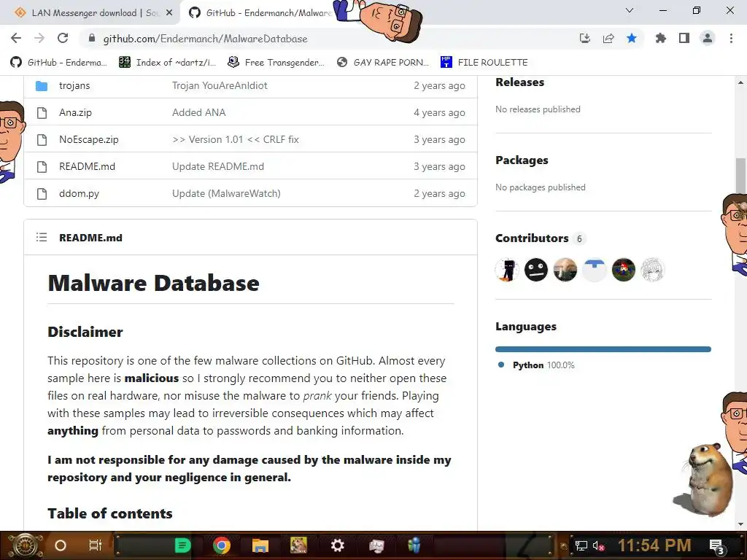The height and width of the screenshot is (560, 747).
Task: Select the GitHub - Endermanch/Malware tab
Action: click(260, 13)
